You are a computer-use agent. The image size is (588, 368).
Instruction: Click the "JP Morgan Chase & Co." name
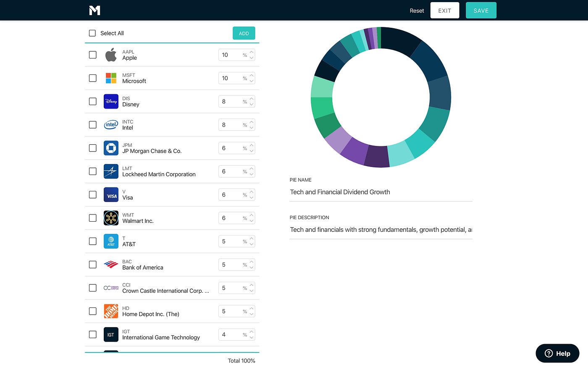pyautogui.click(x=152, y=151)
